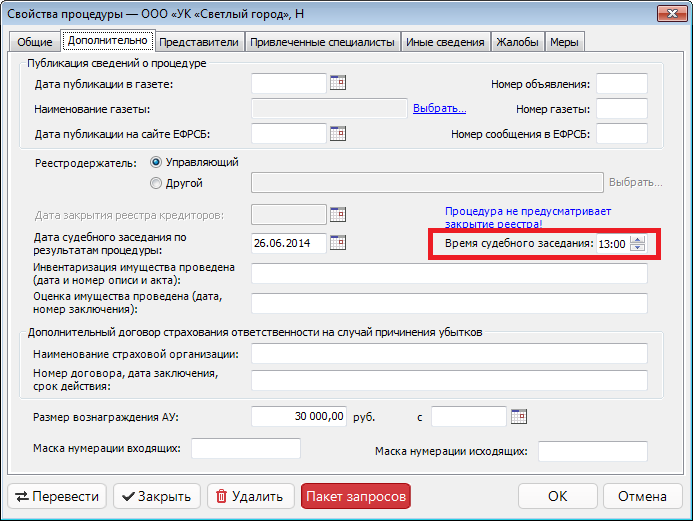This screenshot has width=693, height=522.
Task: Click the Размер вознаграждения АУ field
Action: [299, 416]
